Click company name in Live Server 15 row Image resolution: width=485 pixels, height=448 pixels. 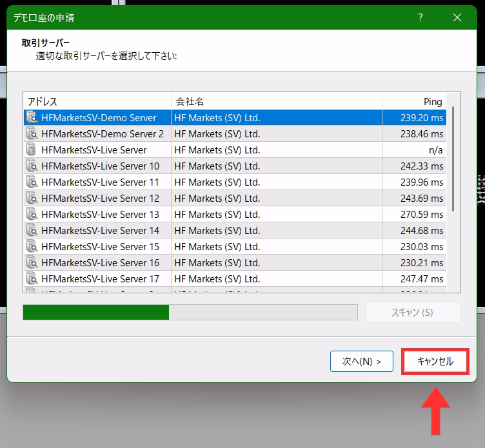pos(217,247)
